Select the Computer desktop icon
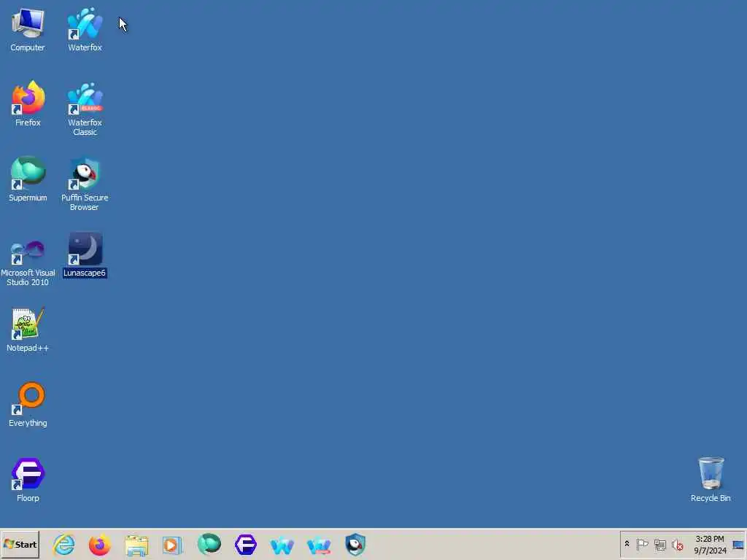The width and height of the screenshot is (747, 560). pyautogui.click(x=28, y=29)
